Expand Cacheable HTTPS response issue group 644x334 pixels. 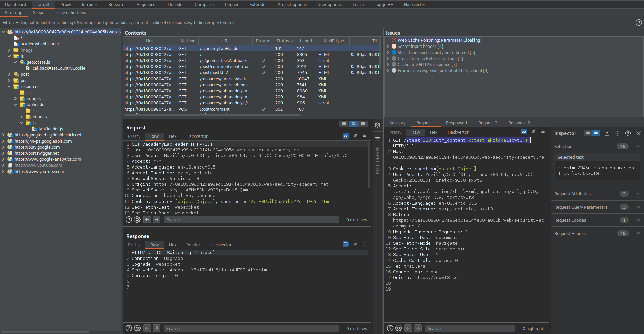(x=388, y=64)
